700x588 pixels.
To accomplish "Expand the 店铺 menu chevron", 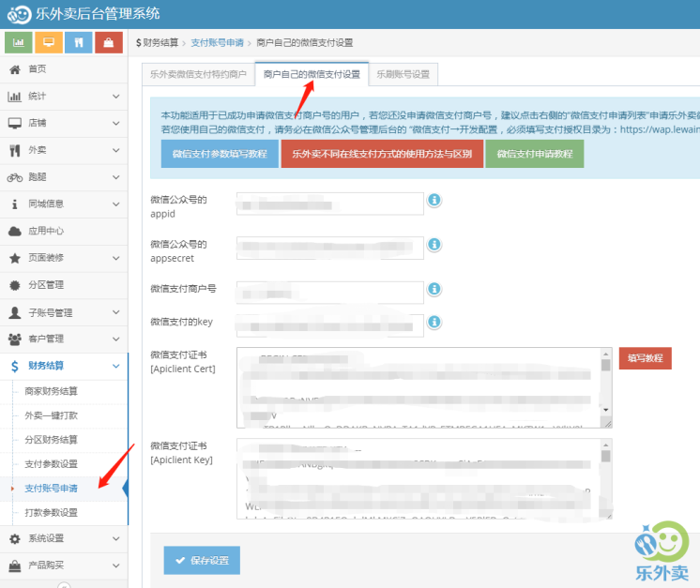I will coord(116,123).
